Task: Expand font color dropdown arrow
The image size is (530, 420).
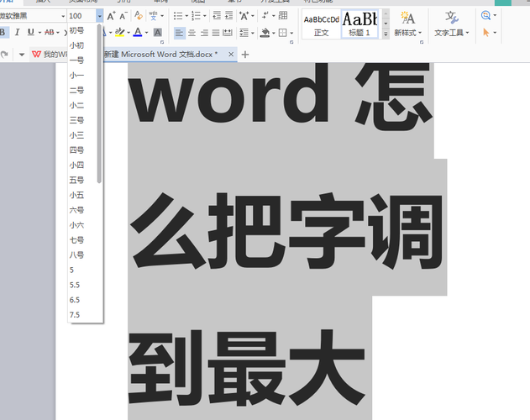Action: pos(146,33)
